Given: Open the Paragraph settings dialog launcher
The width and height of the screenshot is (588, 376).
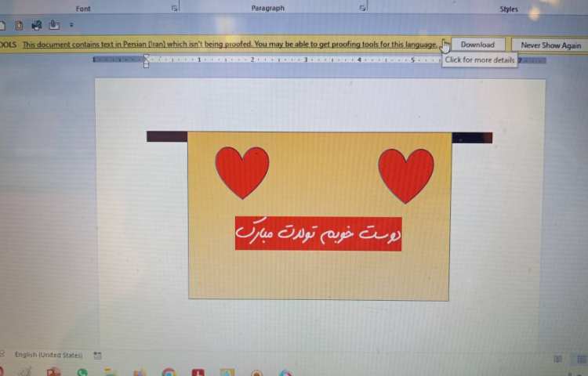Looking at the screenshot, I should [362, 8].
